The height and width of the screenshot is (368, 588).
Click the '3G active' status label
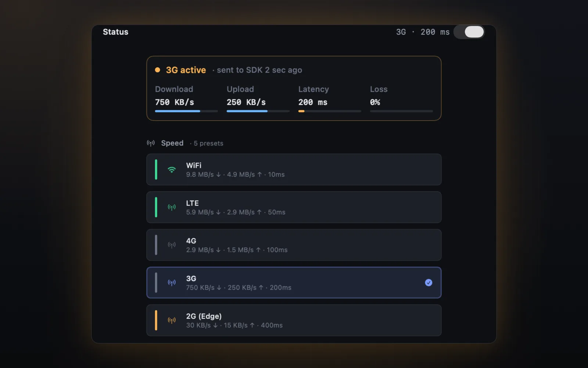pyautogui.click(x=186, y=70)
